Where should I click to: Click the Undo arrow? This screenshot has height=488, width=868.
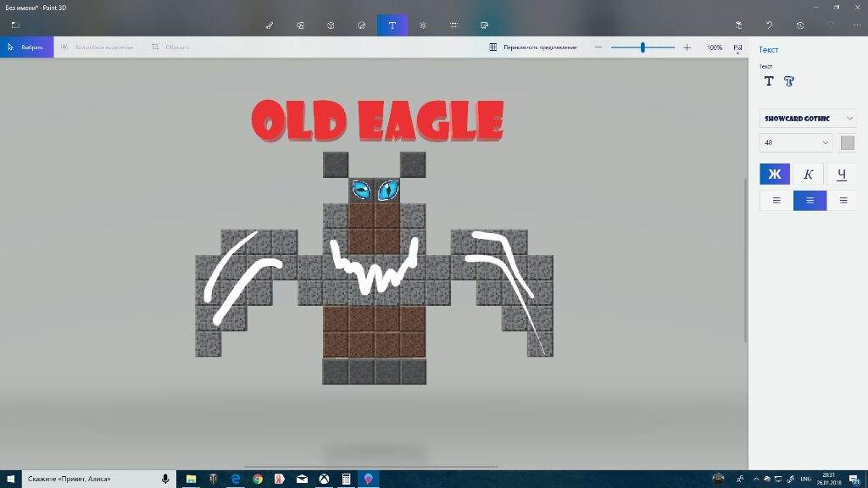click(769, 25)
